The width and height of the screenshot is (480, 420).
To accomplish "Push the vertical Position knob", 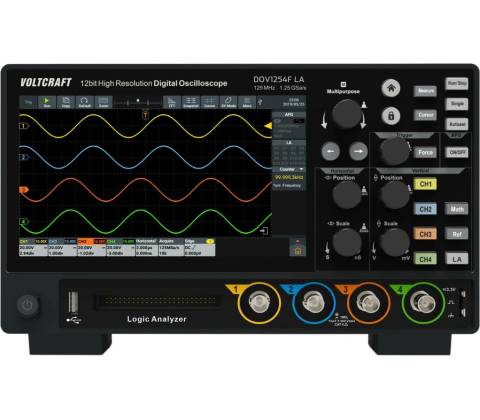I will (395, 195).
